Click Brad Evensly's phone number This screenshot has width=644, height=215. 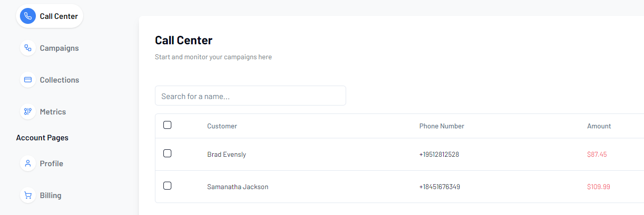439,155
